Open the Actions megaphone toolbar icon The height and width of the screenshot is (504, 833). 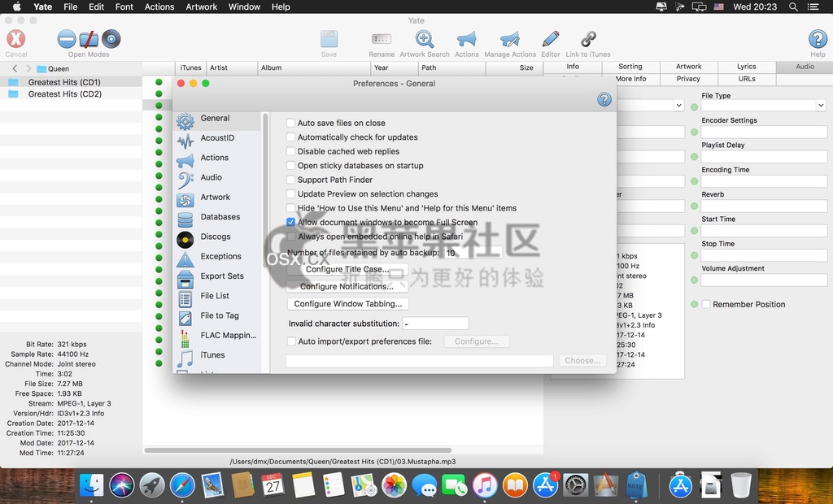466,39
